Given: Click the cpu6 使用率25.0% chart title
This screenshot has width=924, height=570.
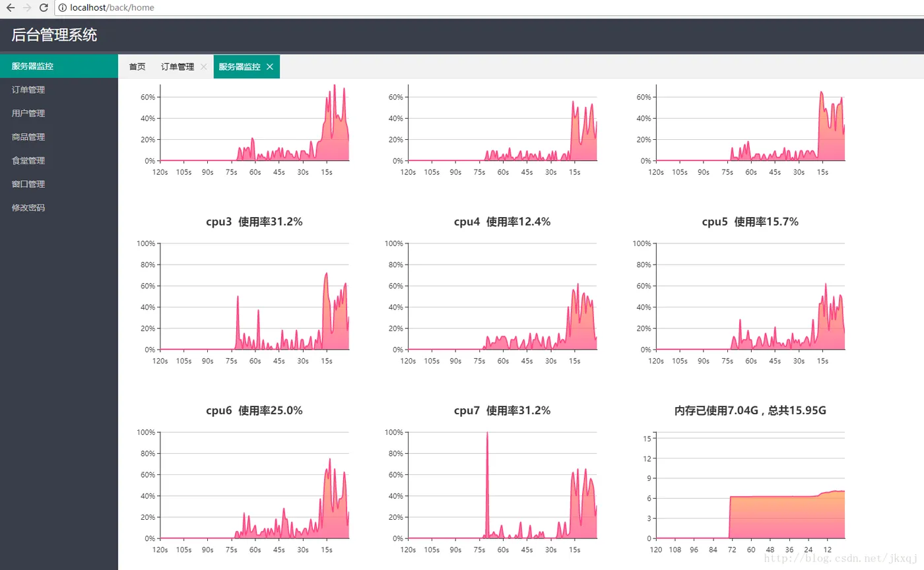Looking at the screenshot, I should (x=254, y=411).
